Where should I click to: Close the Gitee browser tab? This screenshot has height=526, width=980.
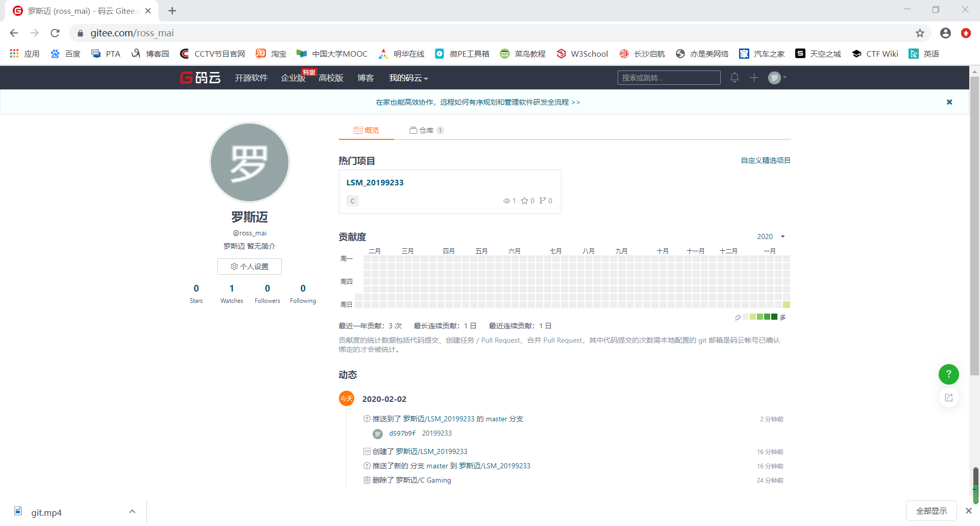coord(148,11)
